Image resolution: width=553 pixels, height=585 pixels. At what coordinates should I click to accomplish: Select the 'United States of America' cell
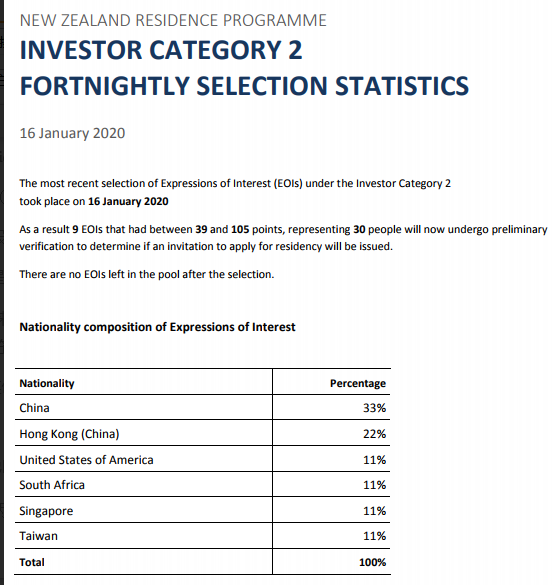[x=87, y=460]
